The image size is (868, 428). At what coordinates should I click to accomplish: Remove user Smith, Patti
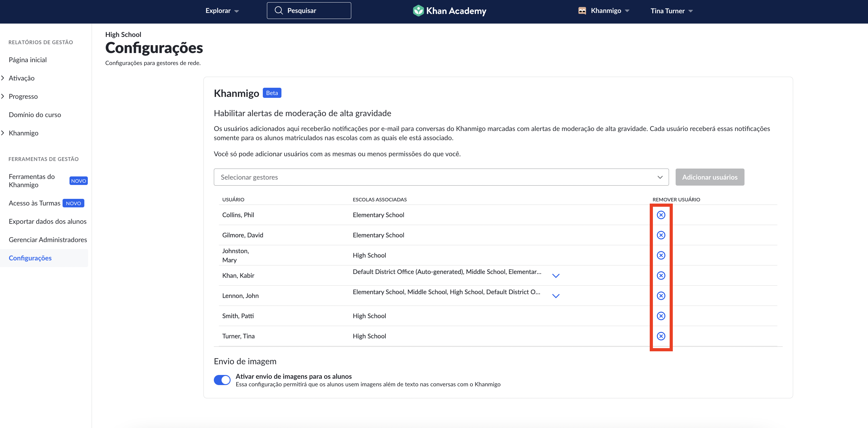(661, 316)
